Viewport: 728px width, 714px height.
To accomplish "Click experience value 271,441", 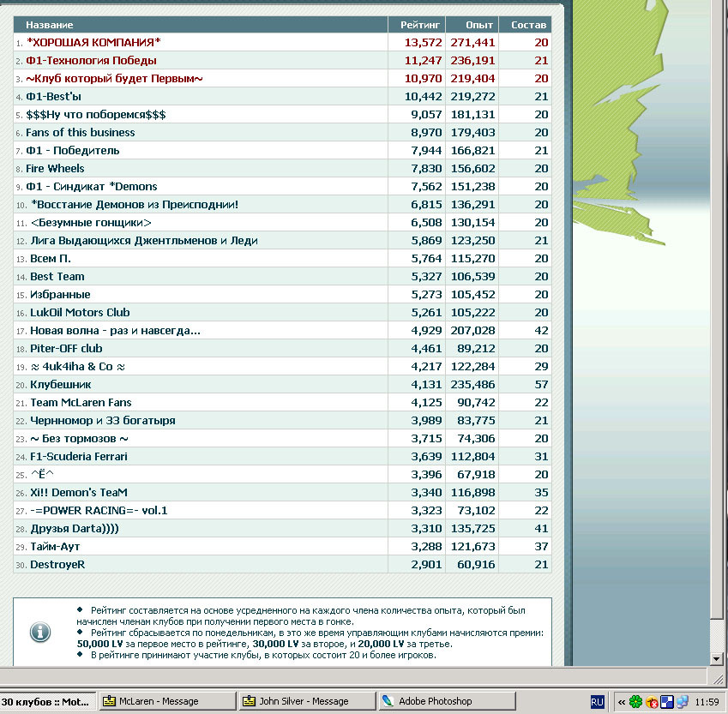I will click(x=472, y=42).
